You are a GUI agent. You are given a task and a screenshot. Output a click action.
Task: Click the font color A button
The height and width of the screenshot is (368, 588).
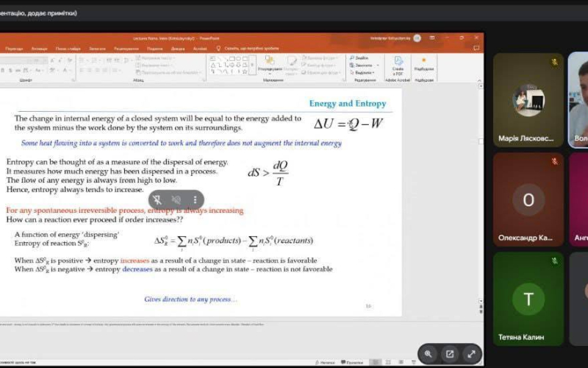[65, 70]
